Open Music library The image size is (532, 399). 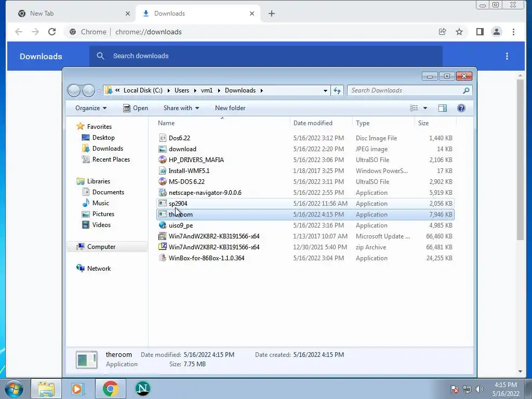[x=96, y=203]
